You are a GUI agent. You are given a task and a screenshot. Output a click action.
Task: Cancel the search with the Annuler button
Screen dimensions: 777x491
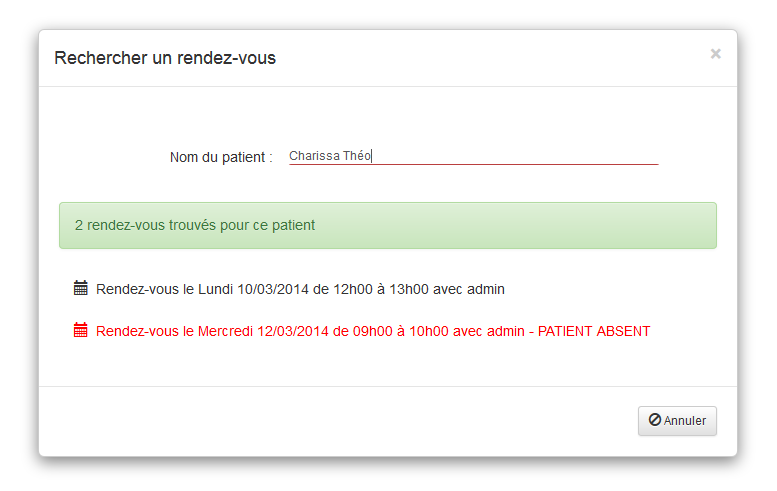pos(677,421)
